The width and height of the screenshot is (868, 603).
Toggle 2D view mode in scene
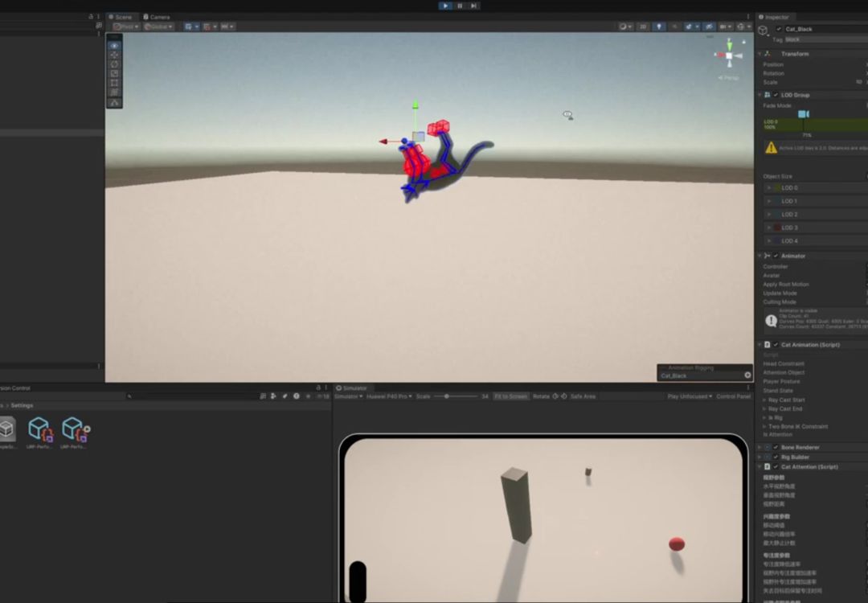pos(643,27)
